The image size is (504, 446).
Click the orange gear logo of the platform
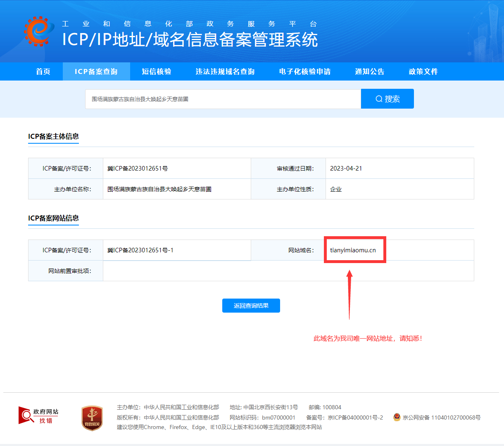pos(37,31)
